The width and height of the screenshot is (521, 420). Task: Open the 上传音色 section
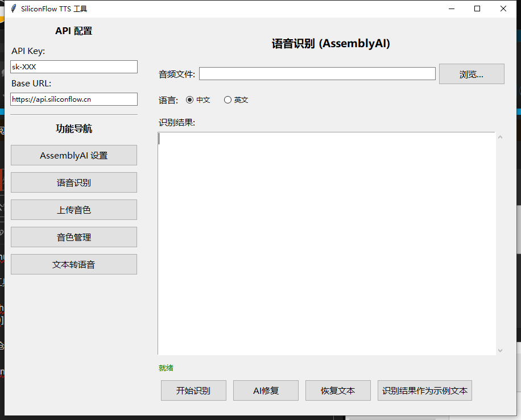[74, 210]
